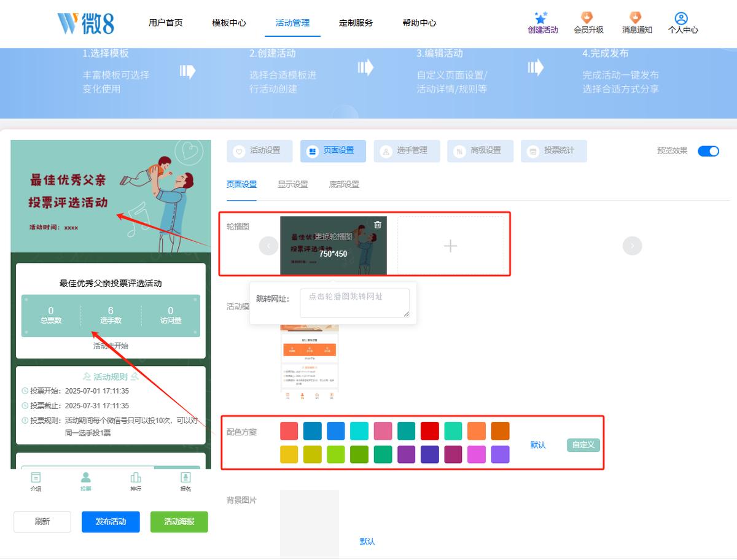Click the 微8 logo
This screenshot has width=737, height=560.
pos(85,23)
